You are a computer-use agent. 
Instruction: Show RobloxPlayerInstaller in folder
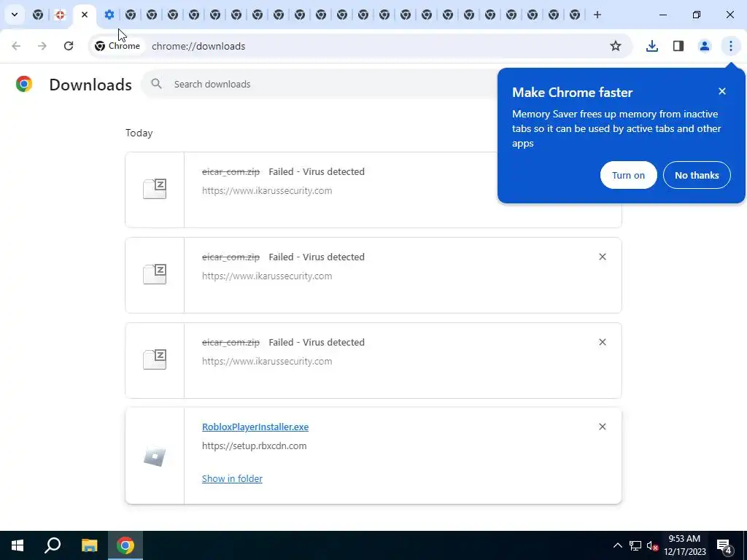pos(232,478)
